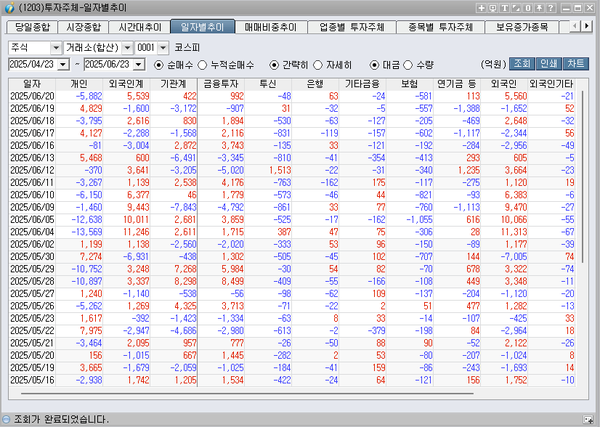The width and height of the screenshot is (600, 427).
Task: Switch to the 업종별 투자주체 tab
Action: [x=352, y=27]
